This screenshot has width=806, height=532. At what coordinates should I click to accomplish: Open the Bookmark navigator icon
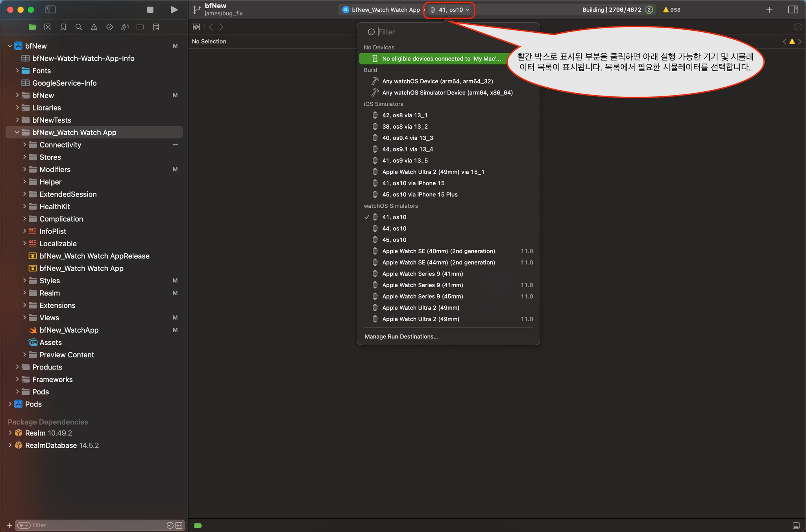(x=63, y=27)
